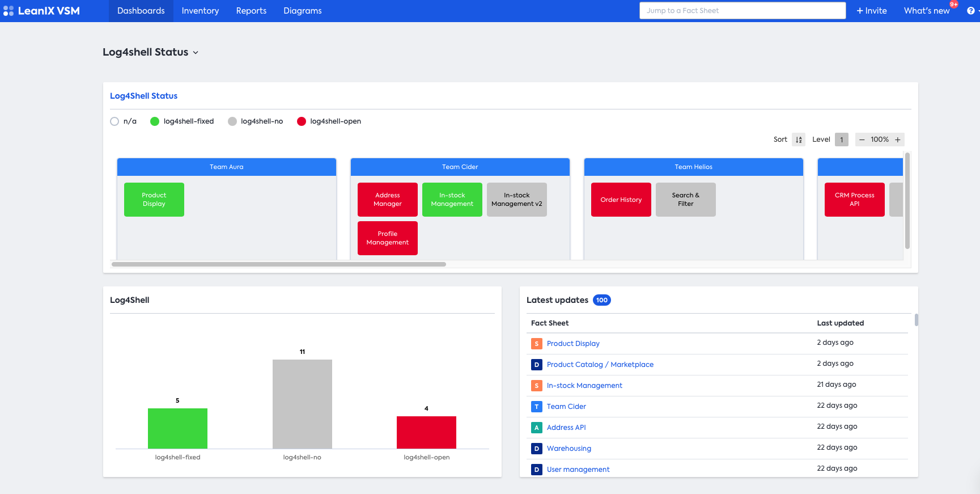Viewport: 980px width, 494px height.
Task: Open Address API fact sheet link
Action: [566, 428]
